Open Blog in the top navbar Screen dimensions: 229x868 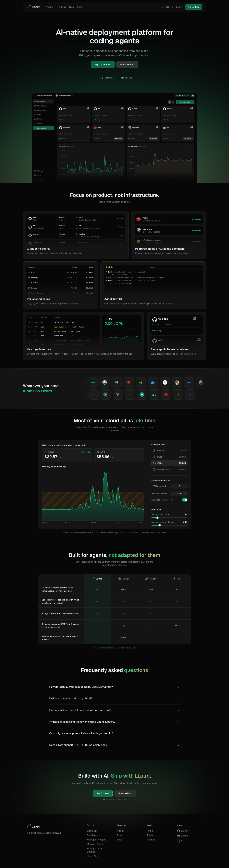point(71,7)
